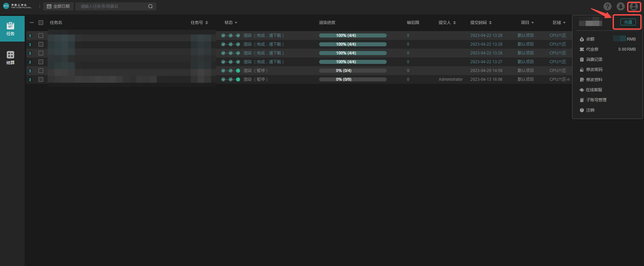Click the calendar icon beside 全部日期
The image size is (644, 266).
point(49,6)
